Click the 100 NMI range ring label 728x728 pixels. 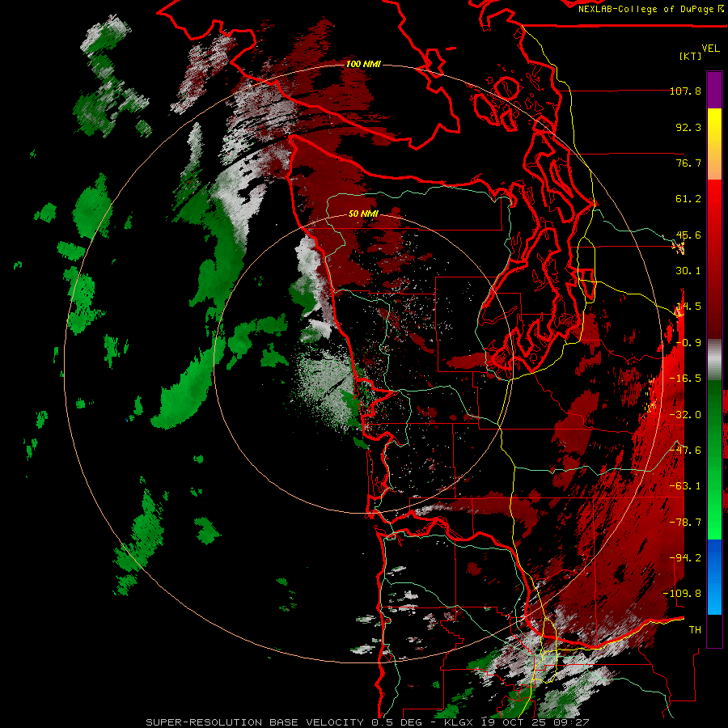point(363,64)
